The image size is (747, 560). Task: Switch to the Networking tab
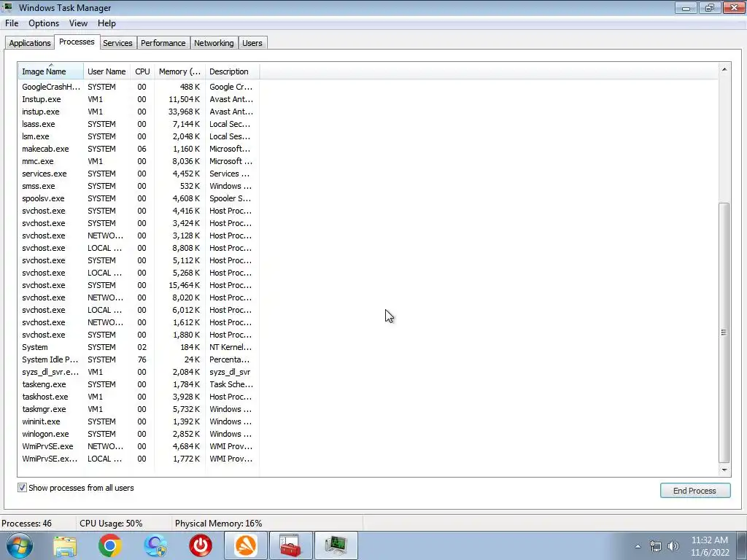coord(214,43)
